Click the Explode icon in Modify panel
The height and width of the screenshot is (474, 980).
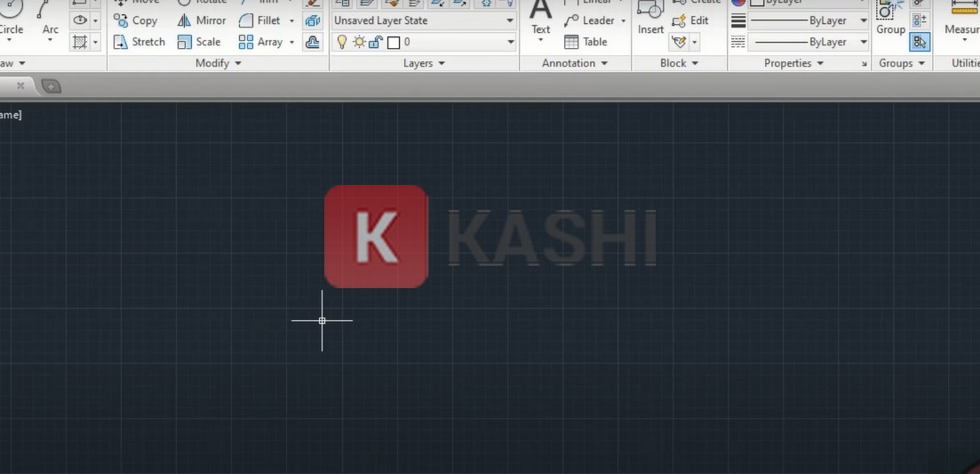coord(313,20)
